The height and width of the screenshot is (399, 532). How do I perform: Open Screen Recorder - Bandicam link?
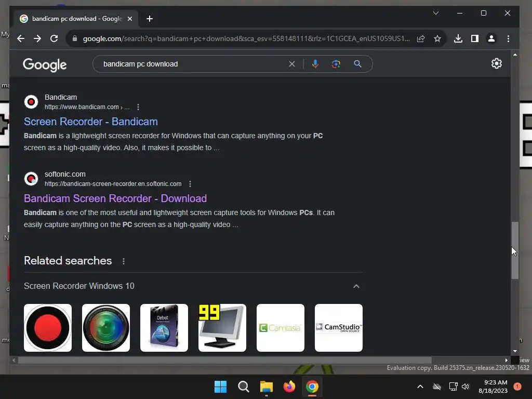pyautogui.click(x=90, y=122)
